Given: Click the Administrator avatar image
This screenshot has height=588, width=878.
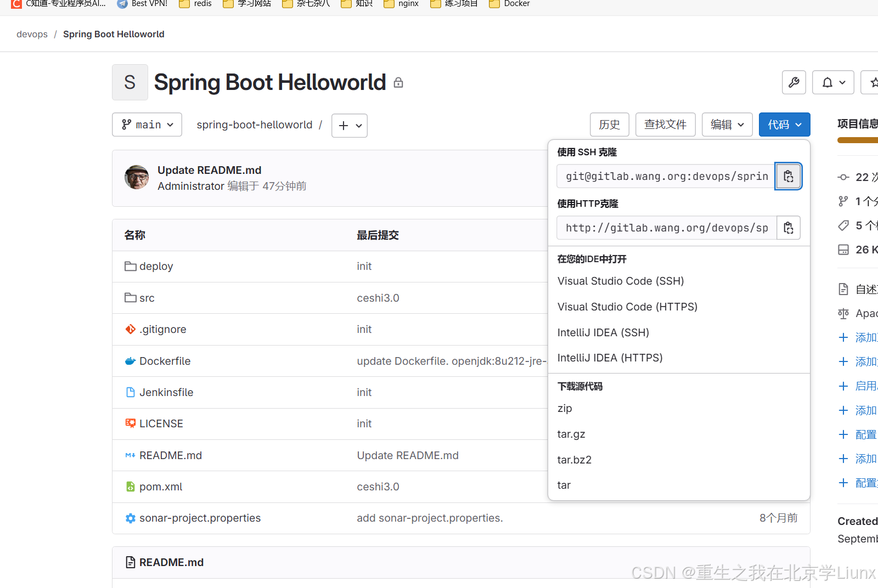Looking at the screenshot, I should 137,177.
